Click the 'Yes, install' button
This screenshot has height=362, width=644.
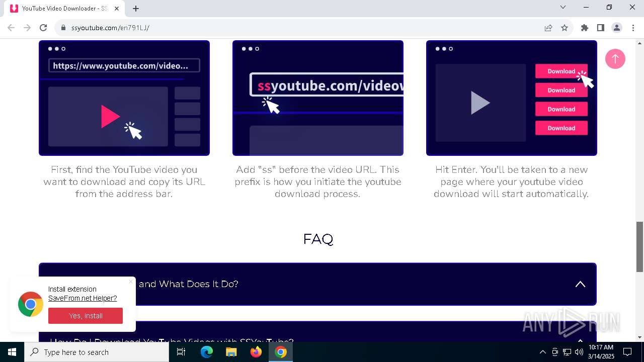86,316
